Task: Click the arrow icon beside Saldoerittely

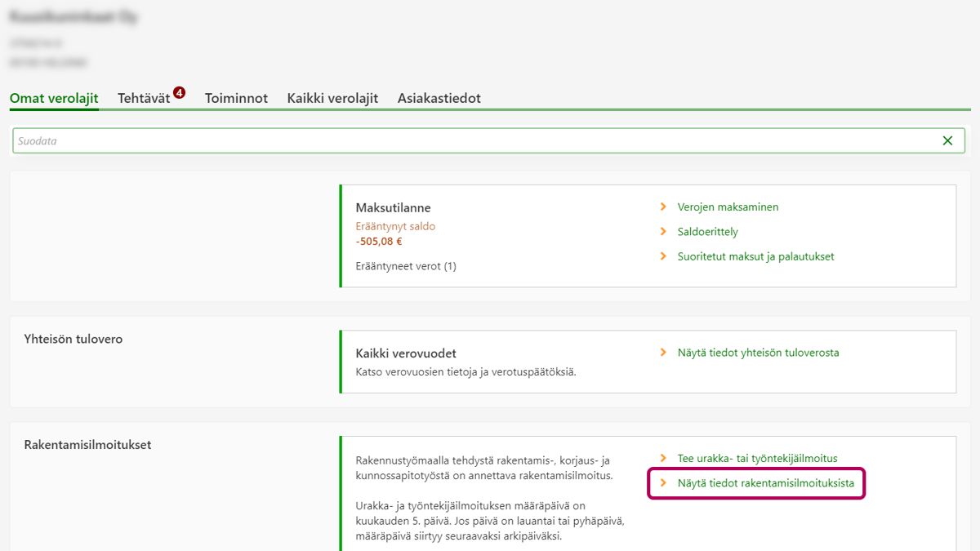Action: (664, 232)
